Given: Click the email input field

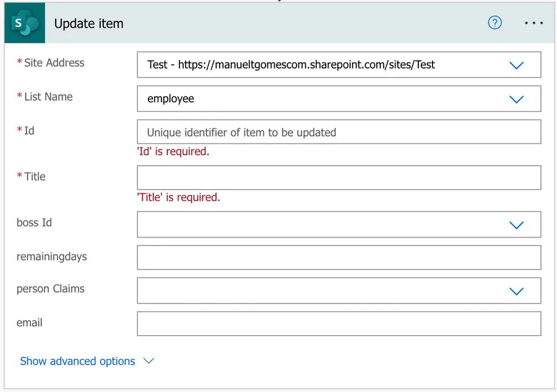Looking at the screenshot, I should (339, 323).
